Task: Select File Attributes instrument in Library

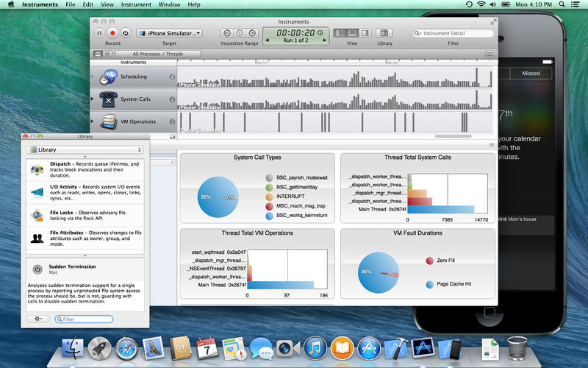Action: (x=85, y=238)
